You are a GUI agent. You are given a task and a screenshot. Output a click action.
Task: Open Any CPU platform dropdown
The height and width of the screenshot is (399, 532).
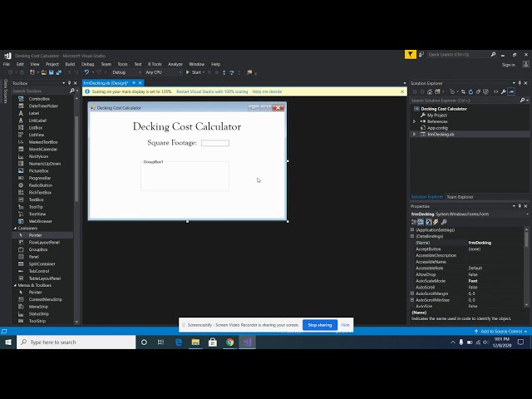(x=164, y=72)
